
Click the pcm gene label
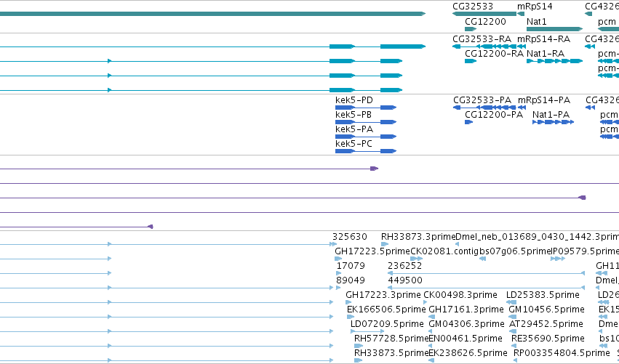pyautogui.click(x=607, y=21)
